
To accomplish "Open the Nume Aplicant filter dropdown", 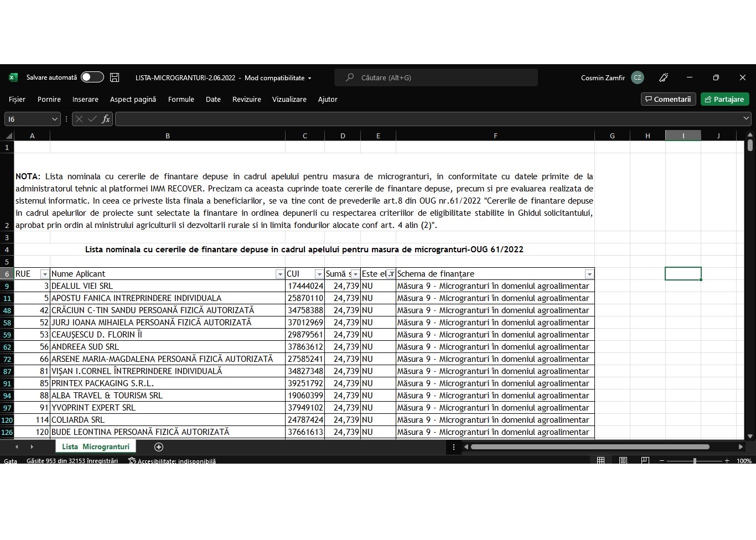I will [280, 274].
